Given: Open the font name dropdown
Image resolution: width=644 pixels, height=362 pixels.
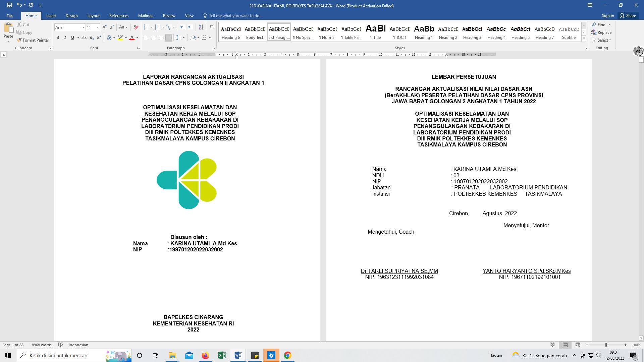Looking at the screenshot, I should 83,27.
